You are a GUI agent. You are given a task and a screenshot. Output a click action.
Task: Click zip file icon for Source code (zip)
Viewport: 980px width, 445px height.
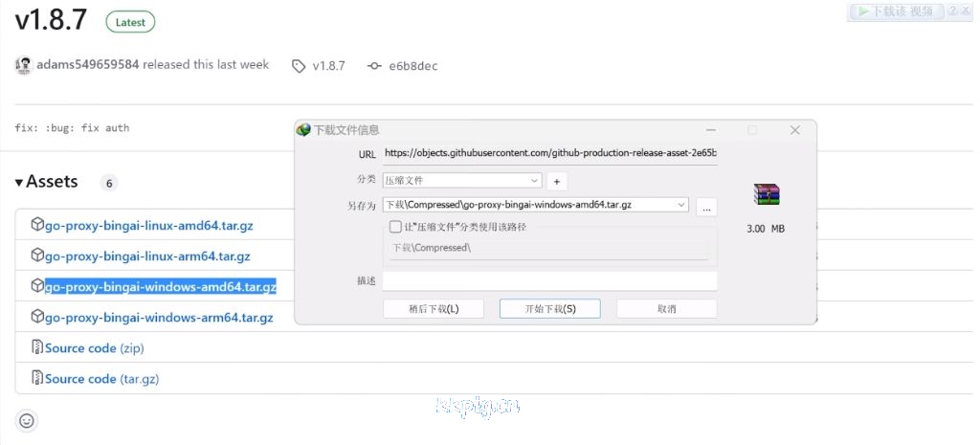coord(37,347)
